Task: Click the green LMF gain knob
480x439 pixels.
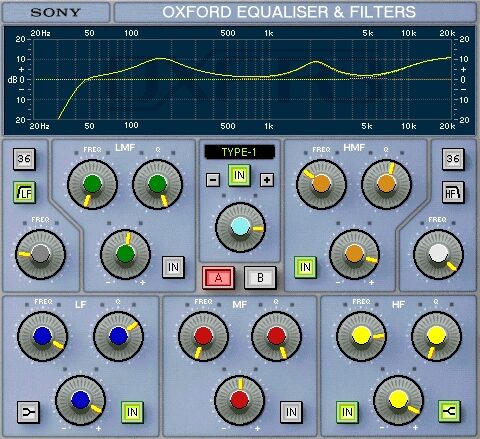Action: click(x=126, y=254)
